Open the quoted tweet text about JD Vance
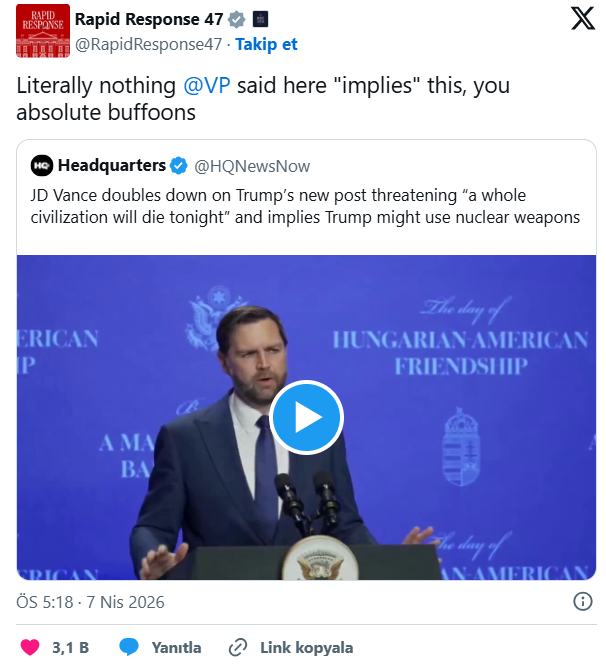This screenshot has width=606, height=666. 305,206
